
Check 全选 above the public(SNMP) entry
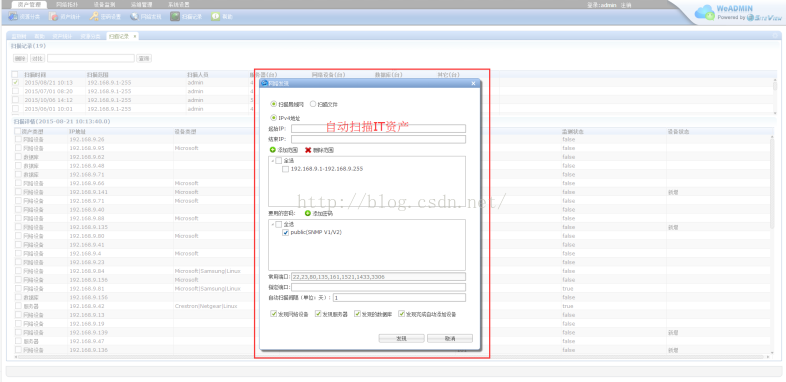pos(278,225)
